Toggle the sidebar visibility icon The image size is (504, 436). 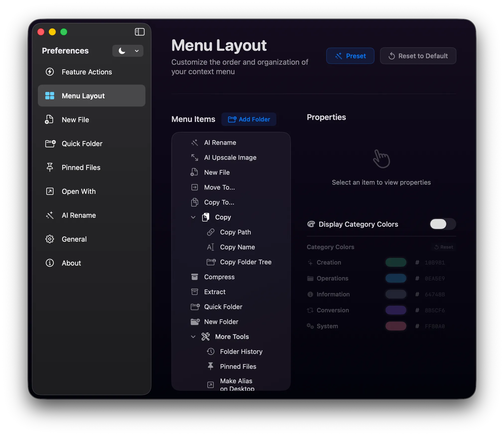point(140,32)
